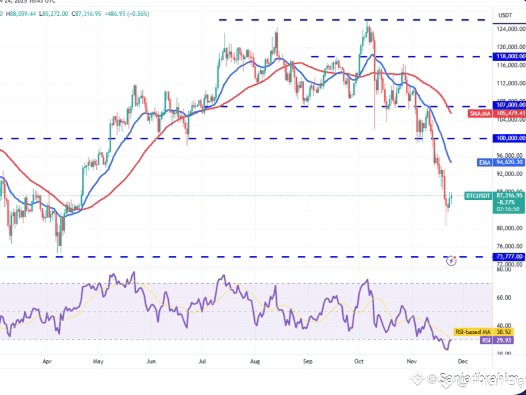Image resolution: width=526 pixels, height=395 pixels.
Task: Click the RSI-based MA yellow label
Action: click(x=473, y=332)
